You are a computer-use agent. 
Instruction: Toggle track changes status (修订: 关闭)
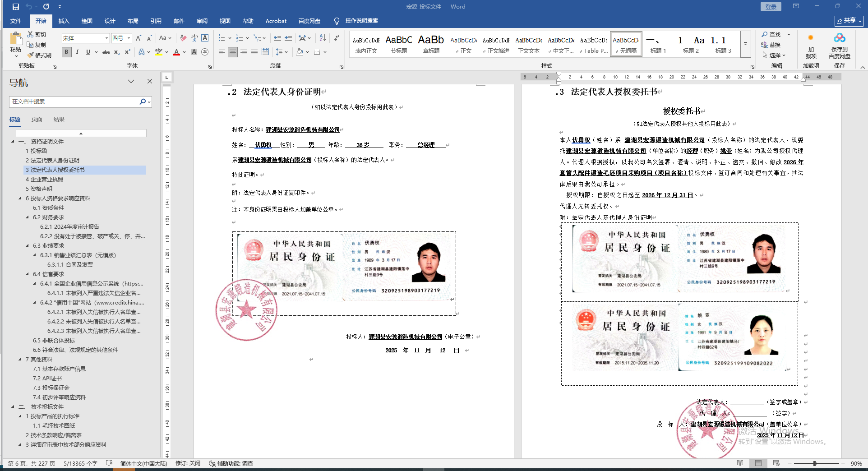(x=188, y=463)
